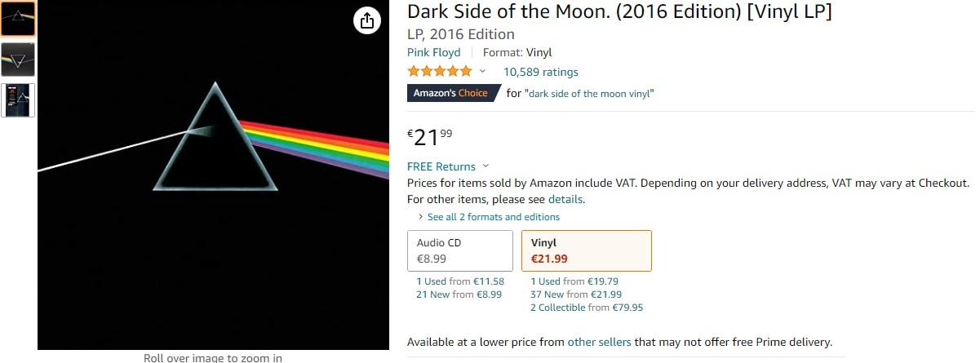Image resolution: width=980 pixels, height=363 pixels.
Task: Select the third back cover thumbnail
Action: (17, 100)
